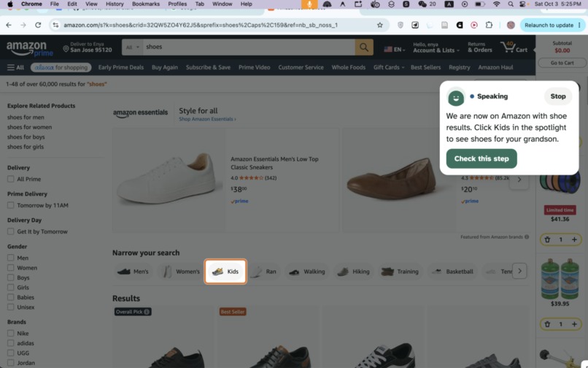The height and width of the screenshot is (368, 588).
Task: Click the red record extension icon
Action: (474, 25)
